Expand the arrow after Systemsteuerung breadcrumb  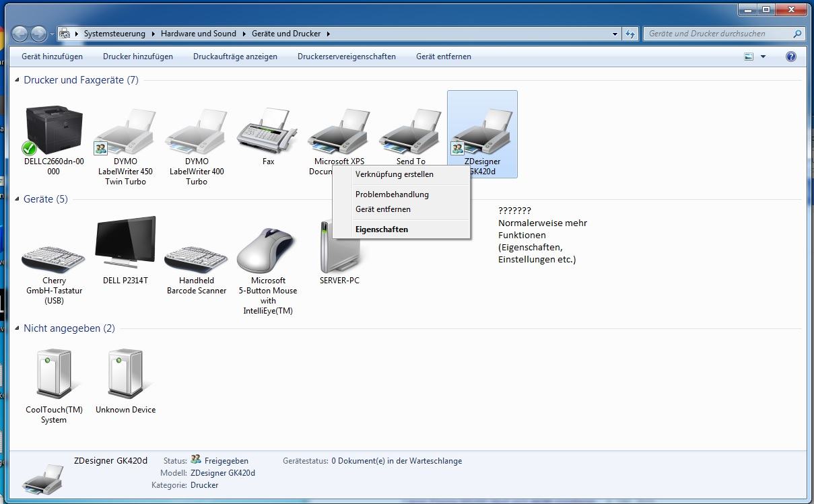tap(154, 34)
